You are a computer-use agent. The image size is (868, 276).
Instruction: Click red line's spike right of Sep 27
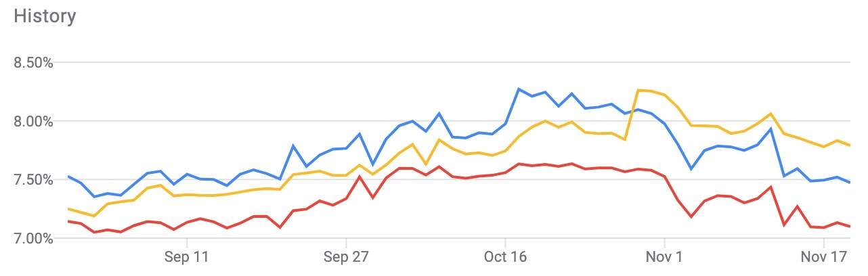tap(359, 177)
